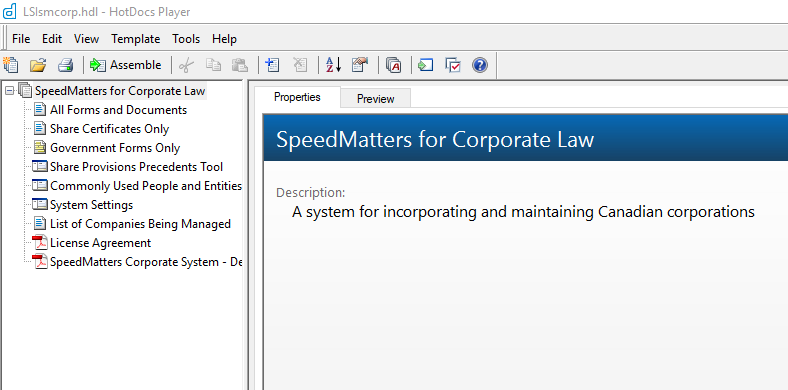This screenshot has height=390, width=788.
Task: Open the Template Manager icon
Action: pyautogui.click(x=393, y=65)
